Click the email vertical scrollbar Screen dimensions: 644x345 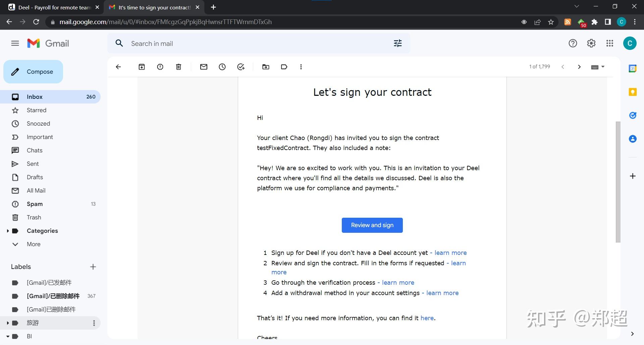click(x=618, y=182)
